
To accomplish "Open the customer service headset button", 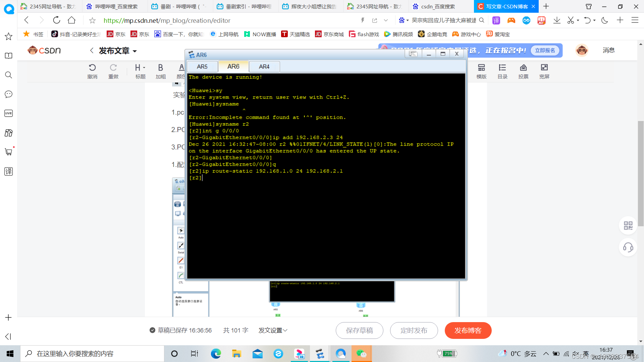I will point(628,248).
